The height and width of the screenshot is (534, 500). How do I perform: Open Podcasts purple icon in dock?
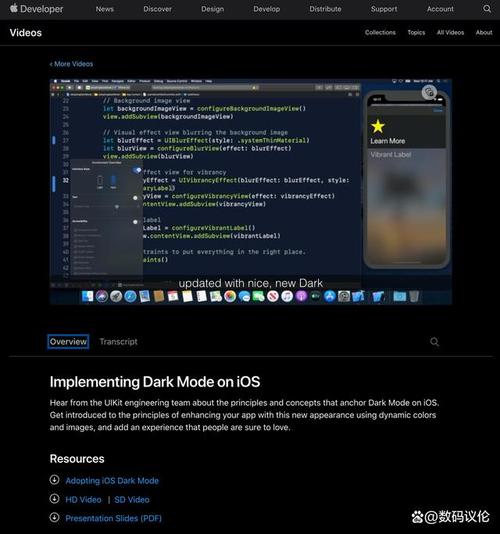pos(301,296)
